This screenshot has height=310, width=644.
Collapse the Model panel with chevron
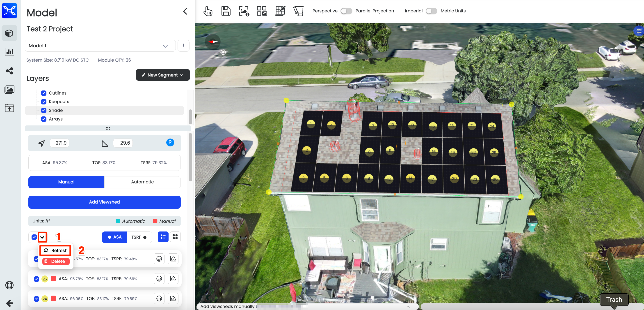185,11
